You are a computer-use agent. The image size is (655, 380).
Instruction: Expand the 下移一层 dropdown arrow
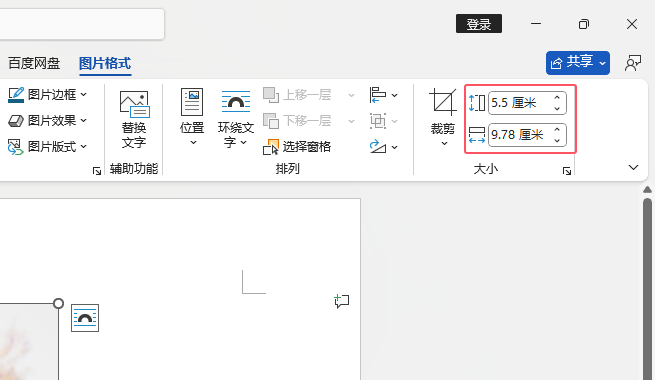pos(351,121)
